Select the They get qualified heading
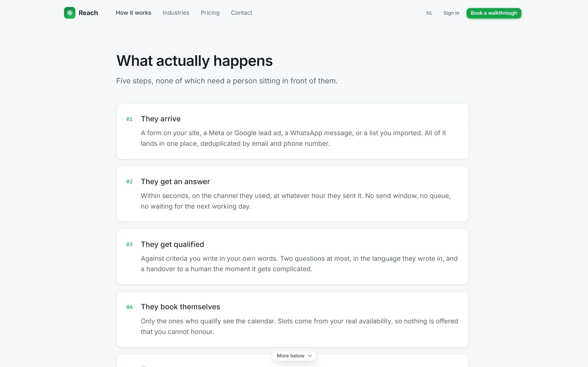Viewport: 588px width, 367px height. point(172,244)
